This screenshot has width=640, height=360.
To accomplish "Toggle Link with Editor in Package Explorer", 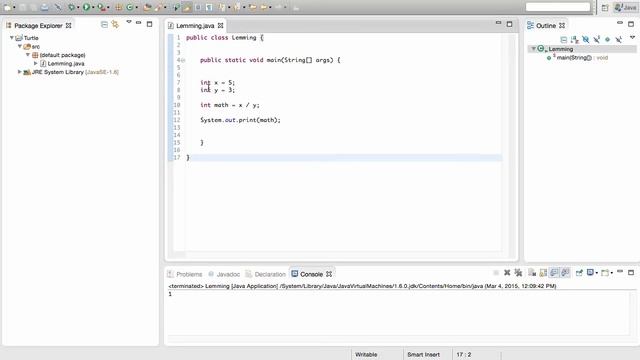I will (x=115, y=25).
